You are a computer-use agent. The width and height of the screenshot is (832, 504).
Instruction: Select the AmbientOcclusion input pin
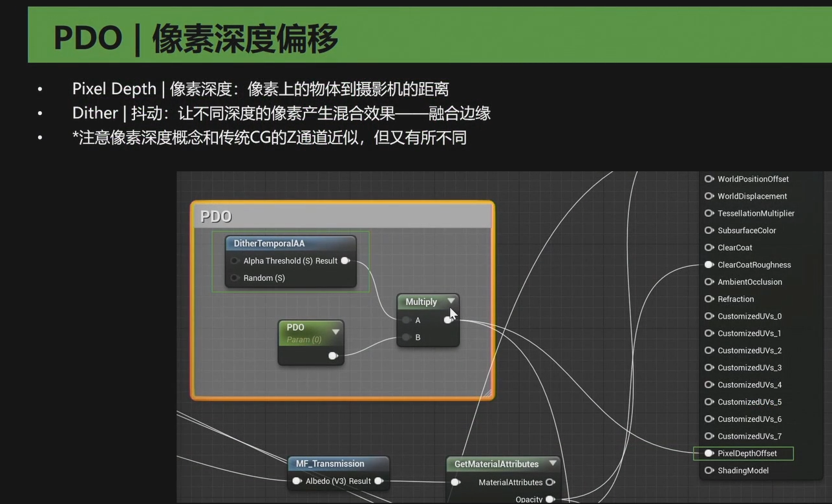(x=709, y=282)
